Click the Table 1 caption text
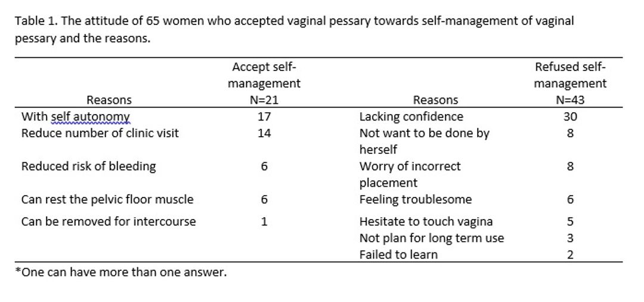The width and height of the screenshot is (644, 302). [x=294, y=30]
